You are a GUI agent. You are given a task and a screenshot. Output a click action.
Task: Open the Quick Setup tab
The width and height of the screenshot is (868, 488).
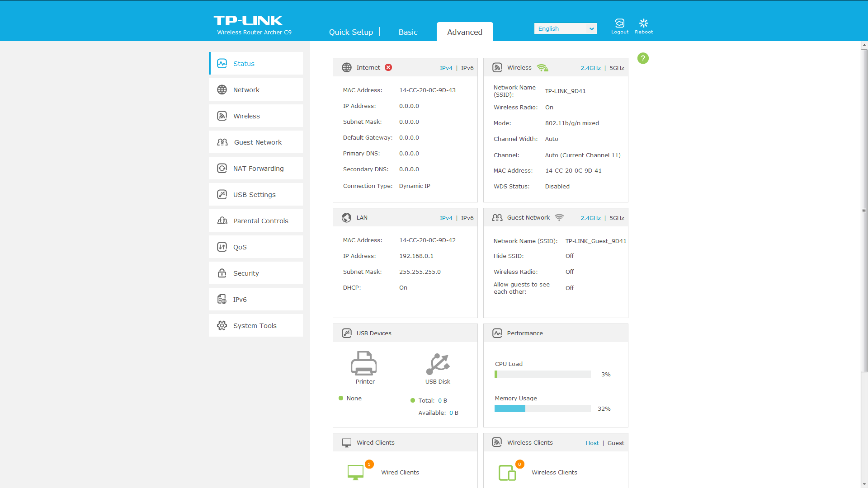pyautogui.click(x=351, y=32)
